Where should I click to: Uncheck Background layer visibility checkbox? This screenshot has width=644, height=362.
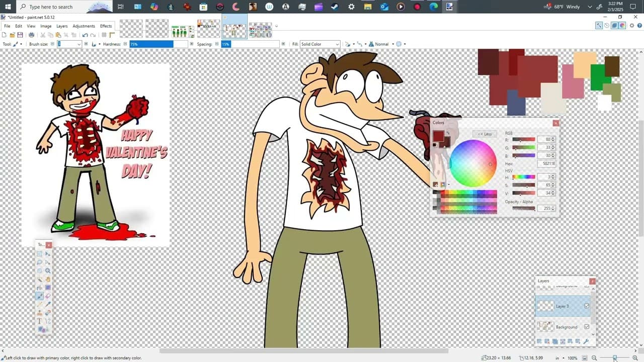tap(587, 327)
